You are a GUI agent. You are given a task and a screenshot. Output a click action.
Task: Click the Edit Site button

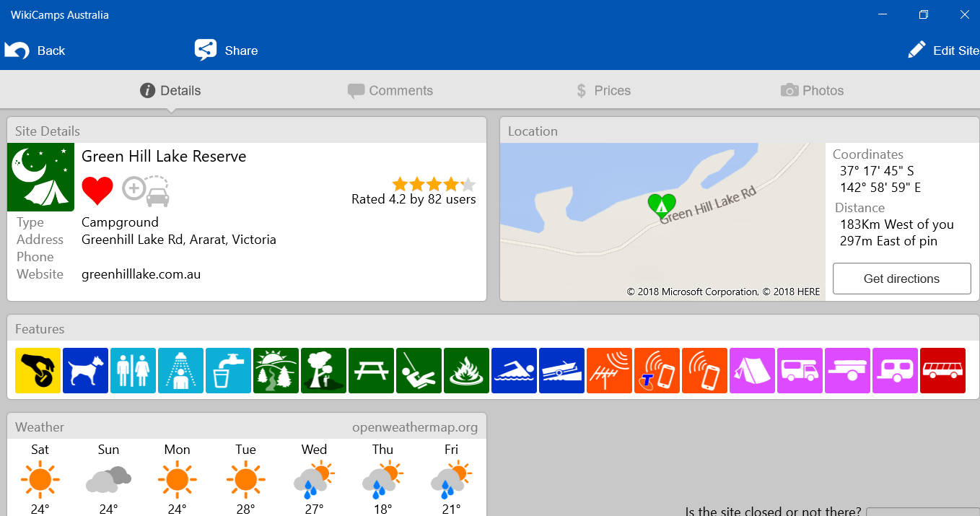pos(943,51)
